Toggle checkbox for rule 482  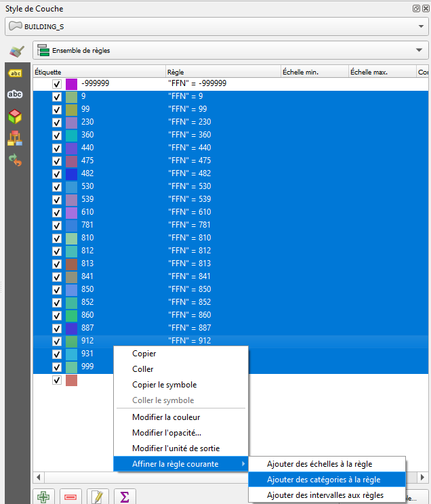point(57,174)
